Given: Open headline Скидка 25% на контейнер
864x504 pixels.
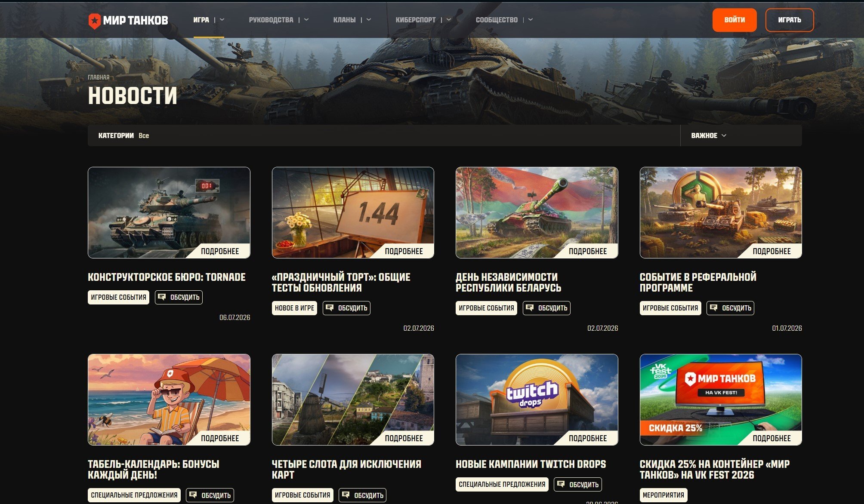Looking at the screenshot, I should (715, 470).
